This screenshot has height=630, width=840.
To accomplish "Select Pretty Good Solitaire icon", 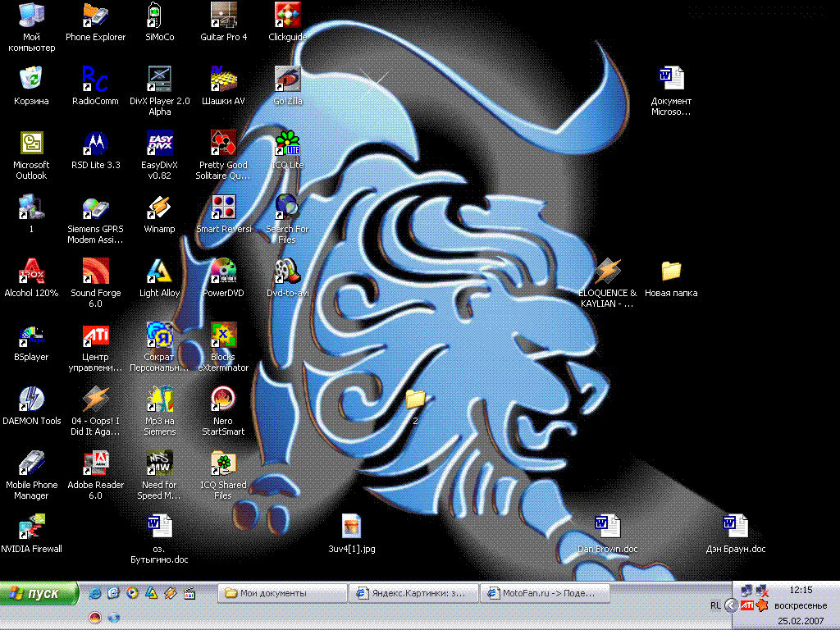I will click(223, 143).
